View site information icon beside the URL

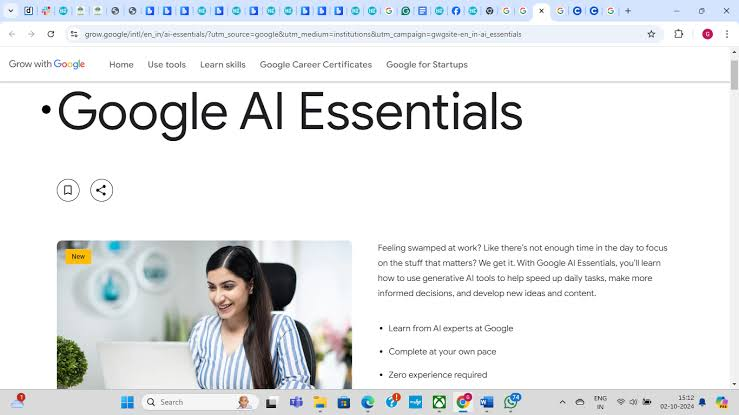[74, 34]
